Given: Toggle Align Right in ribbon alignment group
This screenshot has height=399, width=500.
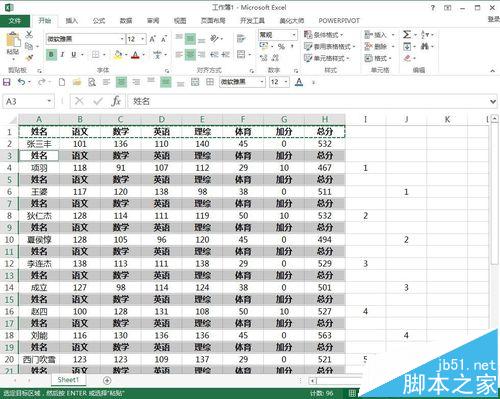Looking at the screenshot, I should pyautogui.click(x=201, y=54).
